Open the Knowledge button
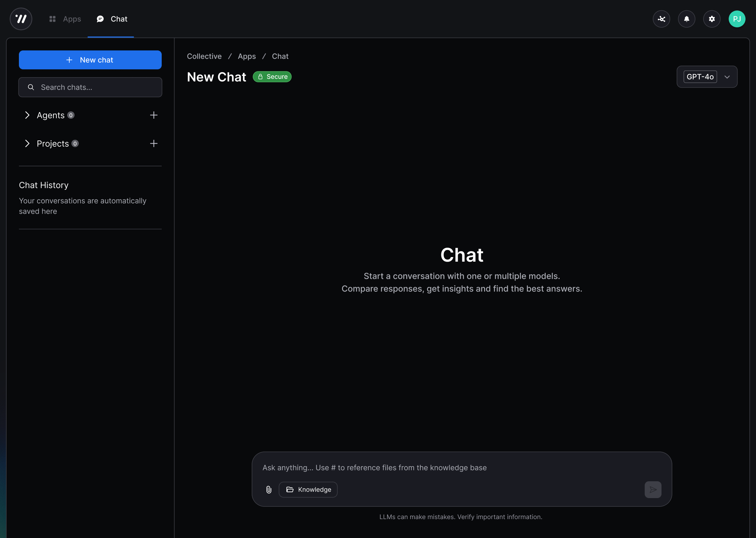 point(308,490)
